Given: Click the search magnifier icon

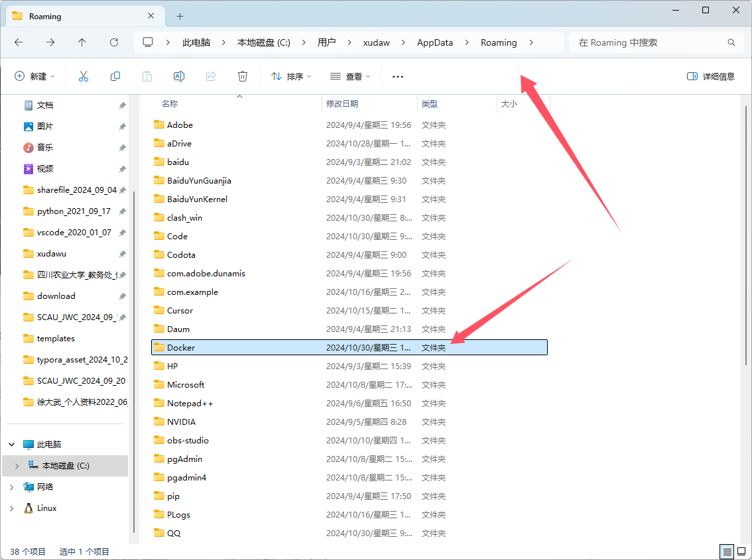Looking at the screenshot, I should (731, 42).
